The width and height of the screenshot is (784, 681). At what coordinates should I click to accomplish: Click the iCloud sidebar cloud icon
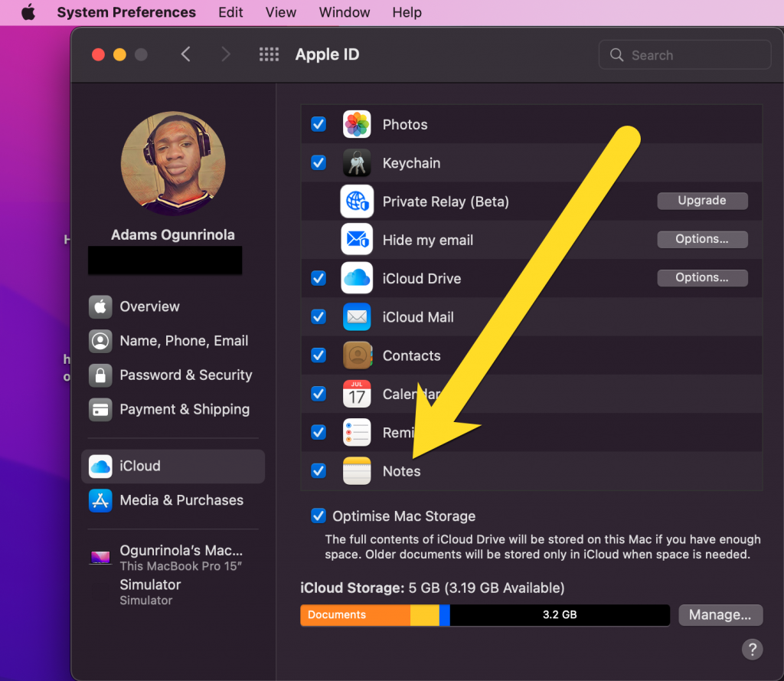pyautogui.click(x=100, y=466)
